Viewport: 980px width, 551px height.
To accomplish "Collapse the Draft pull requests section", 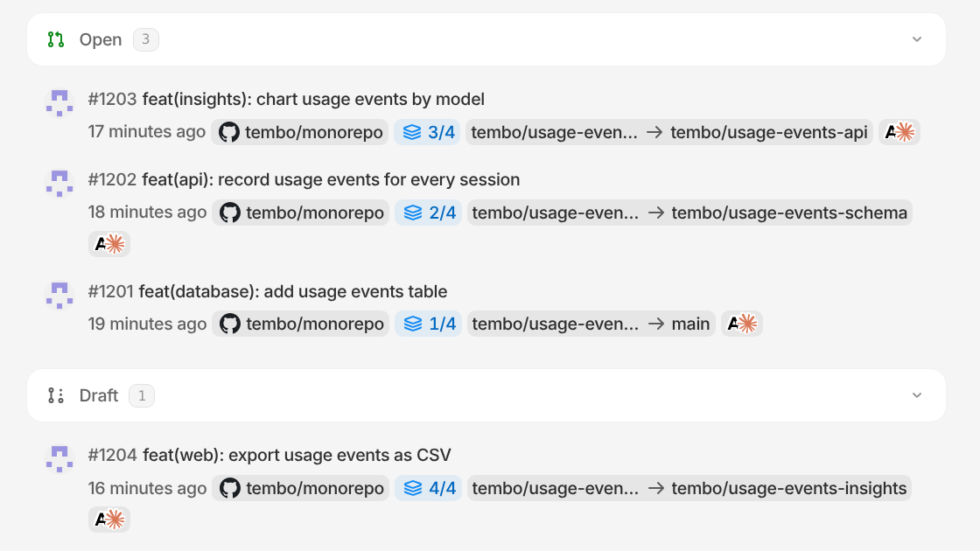I will (x=916, y=395).
